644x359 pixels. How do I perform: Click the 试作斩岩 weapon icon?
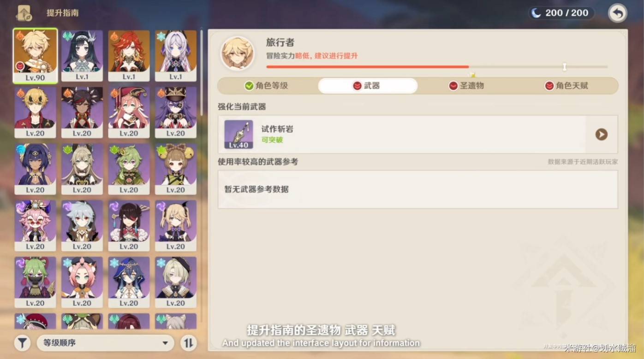(239, 135)
